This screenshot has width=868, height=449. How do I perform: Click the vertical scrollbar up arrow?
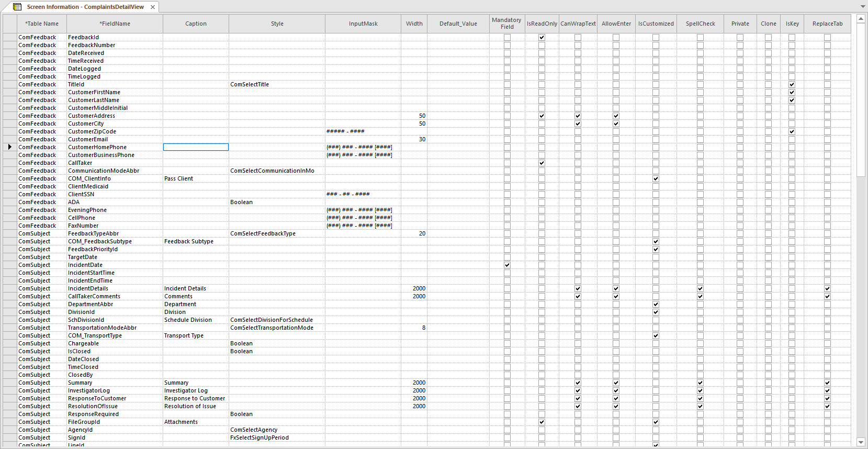tap(861, 19)
